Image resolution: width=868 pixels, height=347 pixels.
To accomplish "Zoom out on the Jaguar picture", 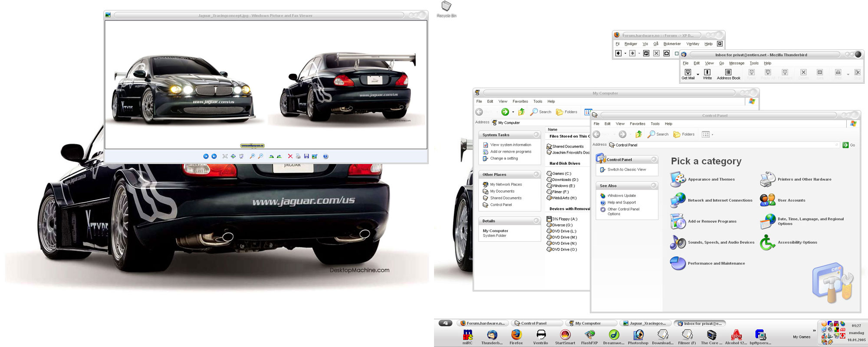I will point(260,156).
